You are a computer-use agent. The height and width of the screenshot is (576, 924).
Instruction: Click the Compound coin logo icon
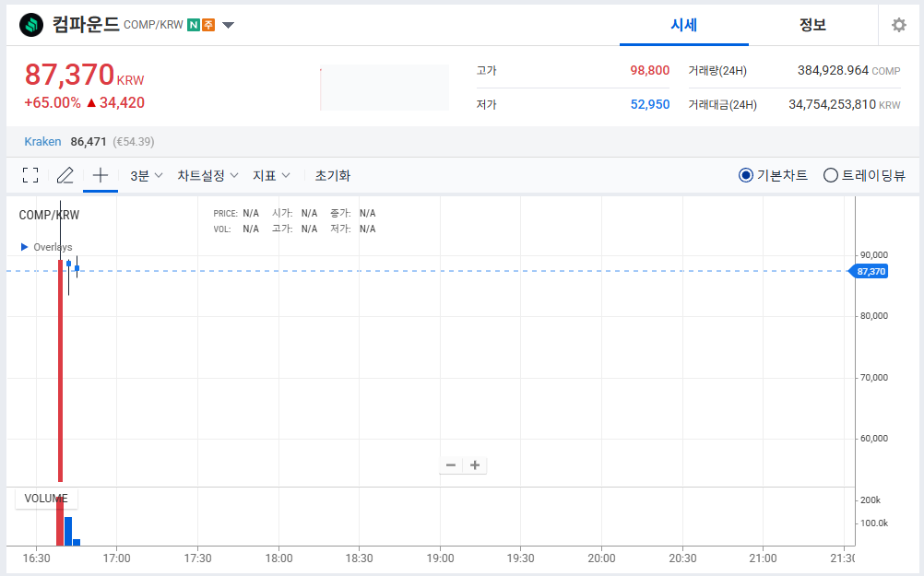click(31, 25)
